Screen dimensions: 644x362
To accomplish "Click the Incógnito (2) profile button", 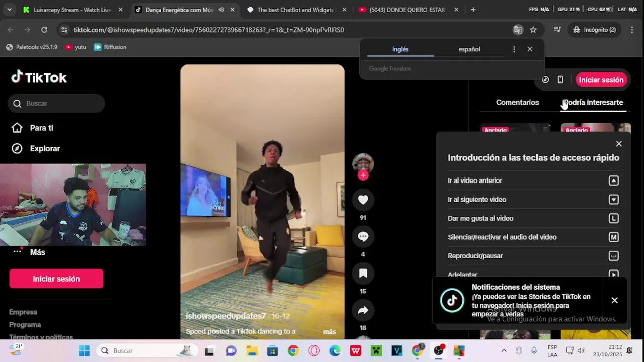I will (595, 30).
